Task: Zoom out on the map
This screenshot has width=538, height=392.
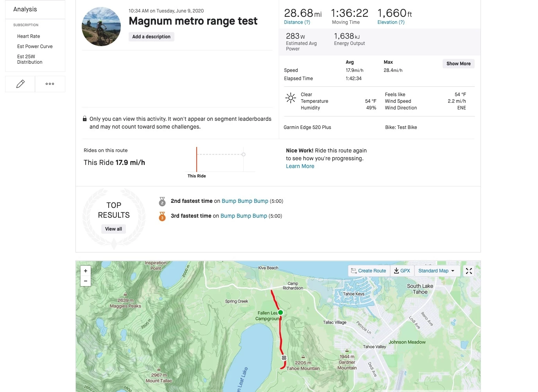Action: click(86, 281)
